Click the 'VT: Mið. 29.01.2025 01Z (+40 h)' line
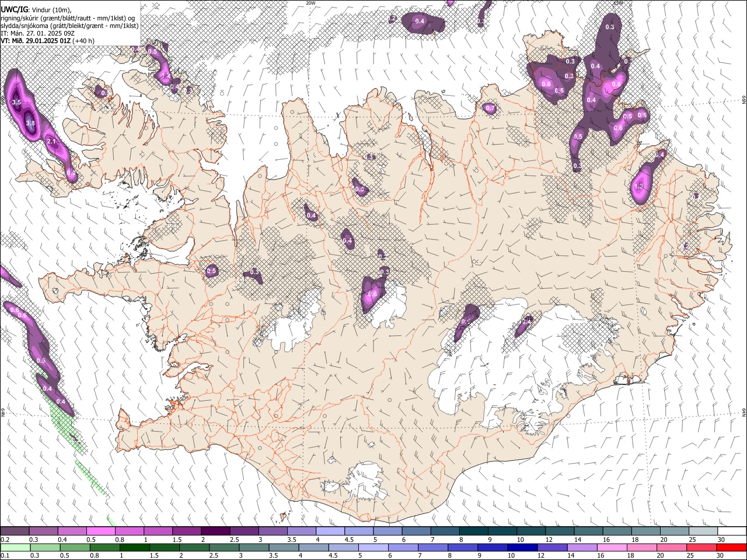747x560 pixels. pos(48,41)
